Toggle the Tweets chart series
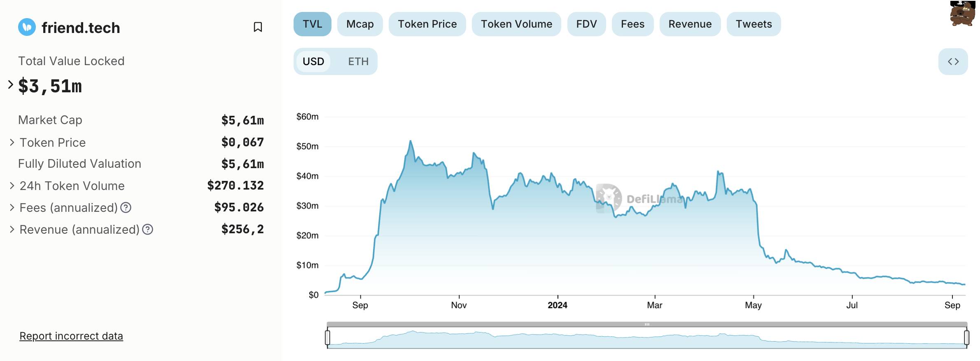This screenshot has height=361, width=980. (x=754, y=24)
